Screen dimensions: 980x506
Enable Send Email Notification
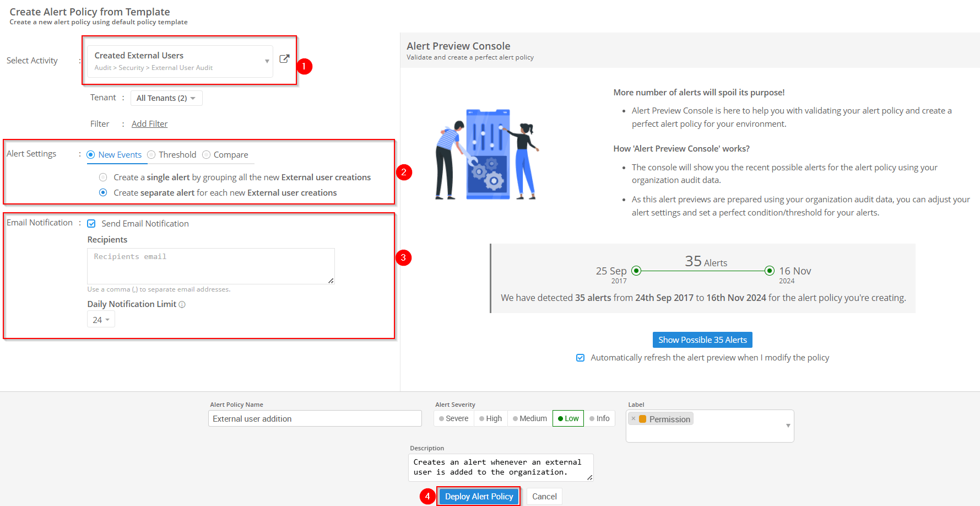click(91, 223)
